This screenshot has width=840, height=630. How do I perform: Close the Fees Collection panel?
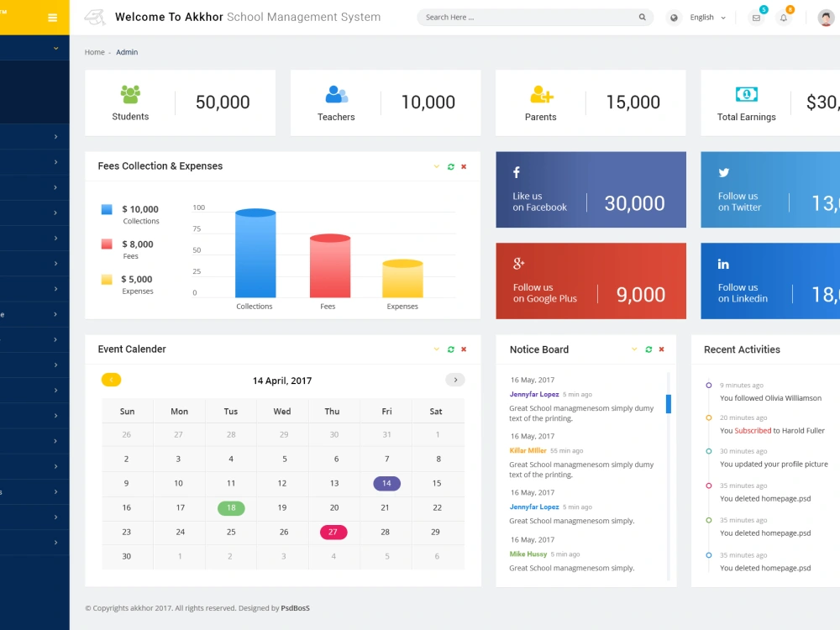pos(464,166)
